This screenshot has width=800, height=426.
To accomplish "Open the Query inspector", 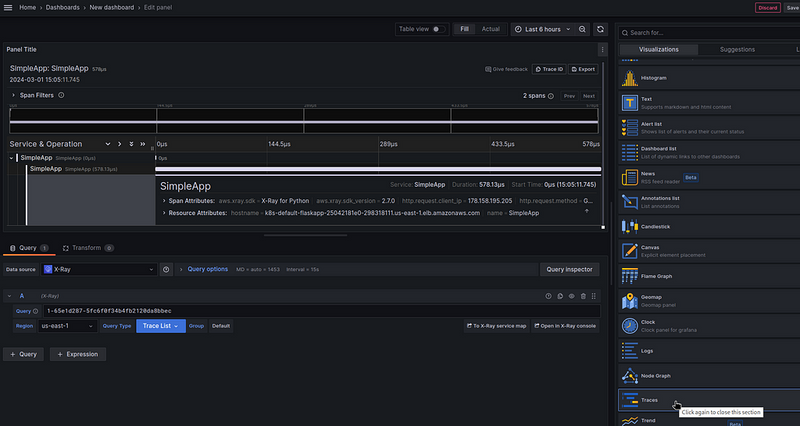I will (569, 269).
